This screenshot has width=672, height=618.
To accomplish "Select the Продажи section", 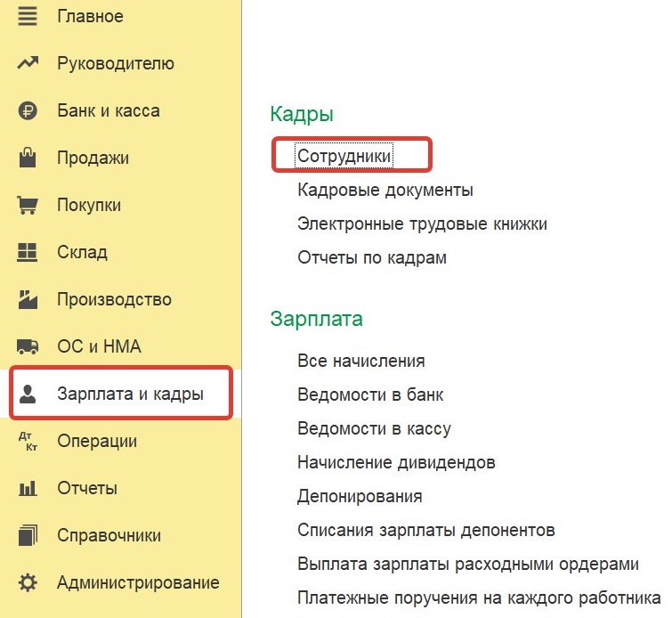I will pos(93,158).
